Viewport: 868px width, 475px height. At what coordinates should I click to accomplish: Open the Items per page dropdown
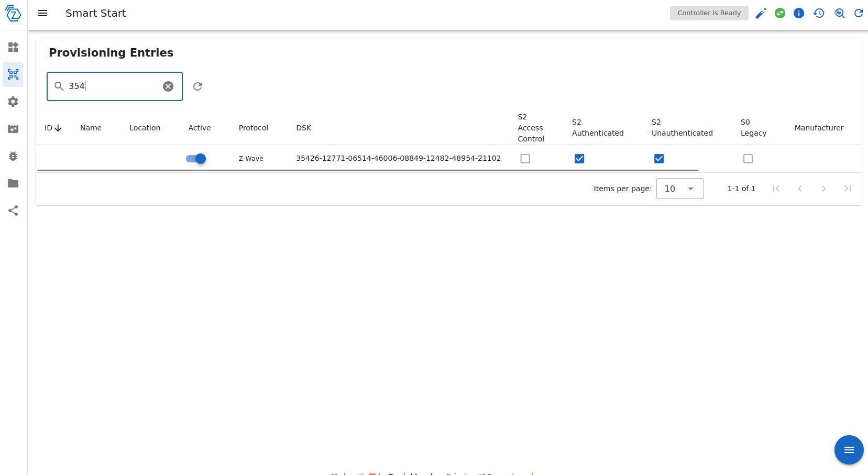tap(680, 189)
